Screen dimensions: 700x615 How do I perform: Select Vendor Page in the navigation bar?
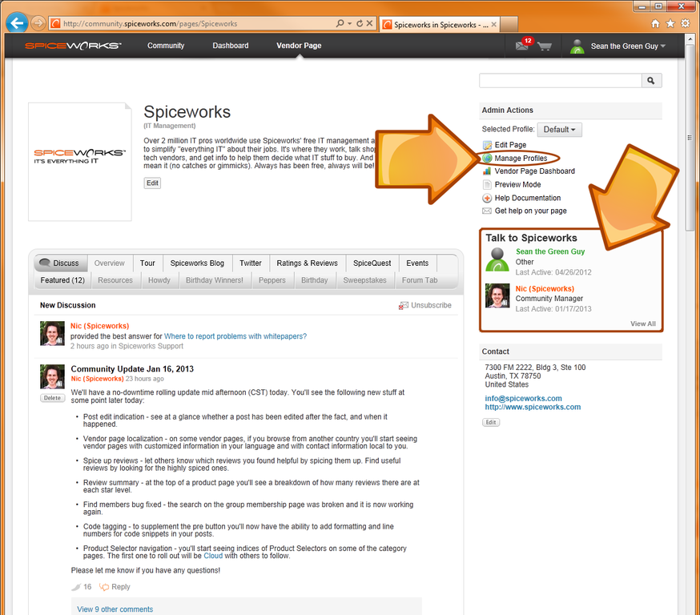click(x=298, y=46)
